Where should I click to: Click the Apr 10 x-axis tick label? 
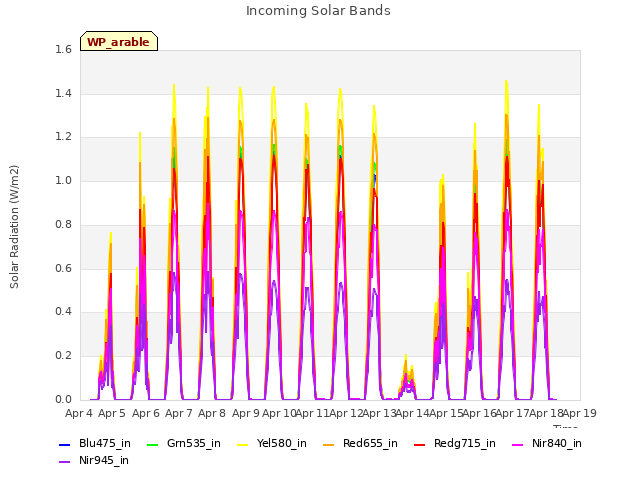tap(279, 413)
